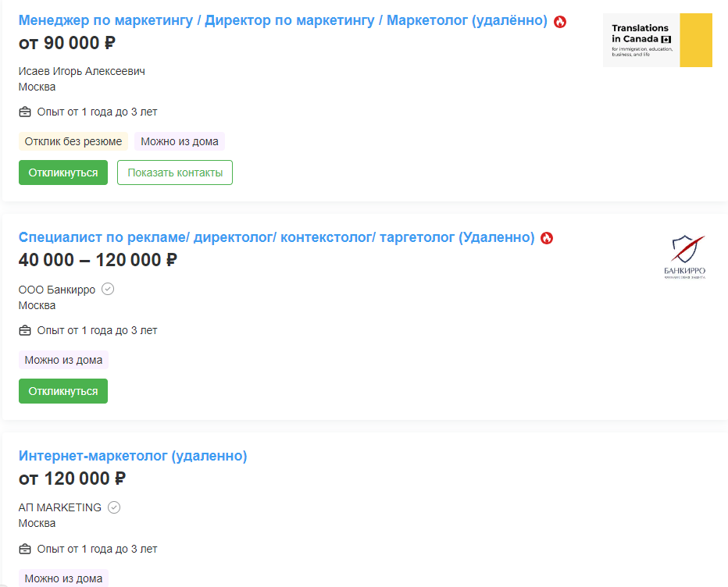The image size is (728, 587).
Task: Click the Можно из дома tag in the first vacancy
Action: coord(180,142)
